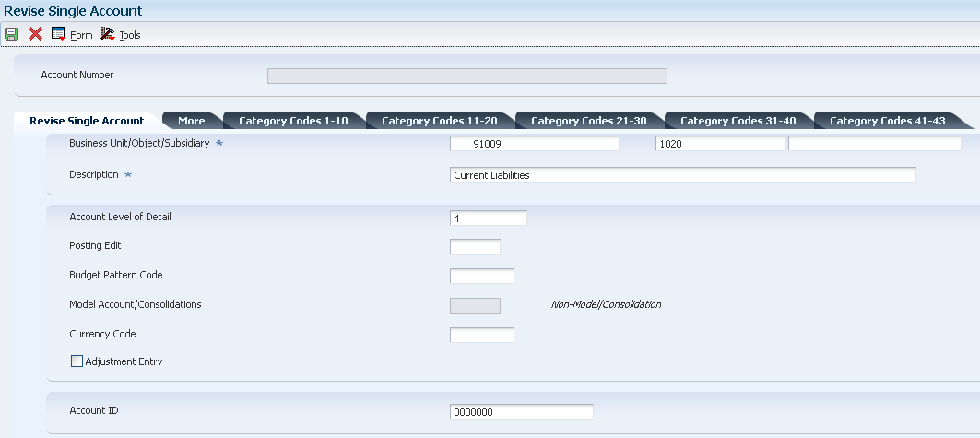Click the empty Subsidiary field
Viewport: 980px width, 438px height.
(874, 144)
